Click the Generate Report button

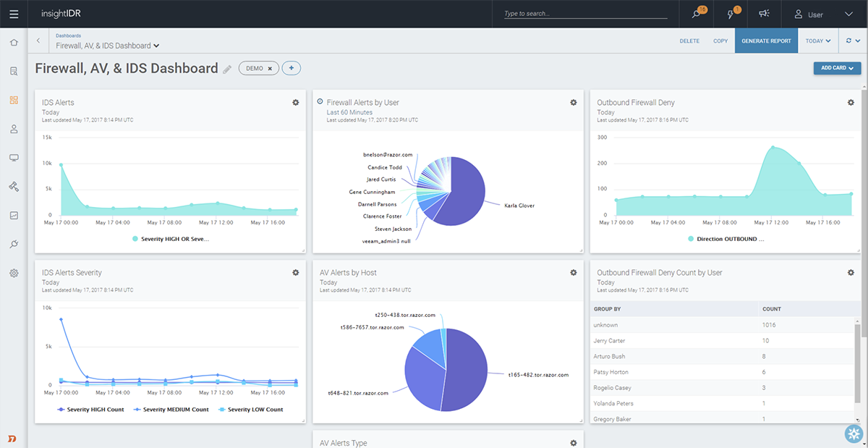pos(766,41)
